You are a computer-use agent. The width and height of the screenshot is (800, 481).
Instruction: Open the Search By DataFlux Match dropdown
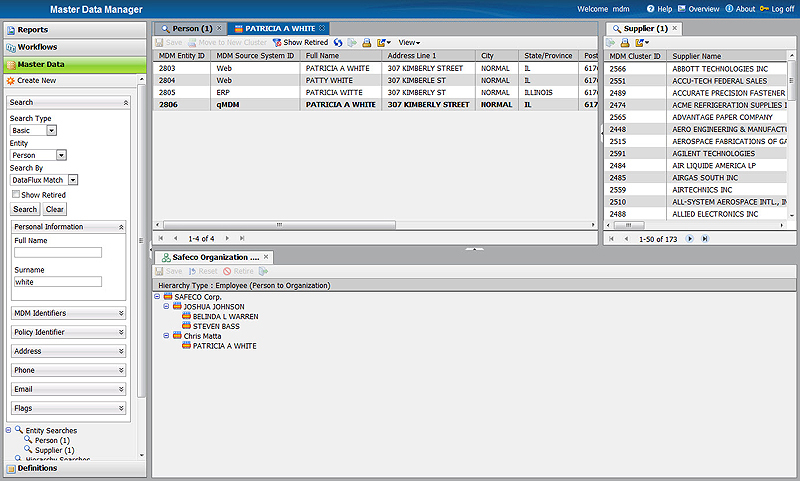point(73,180)
